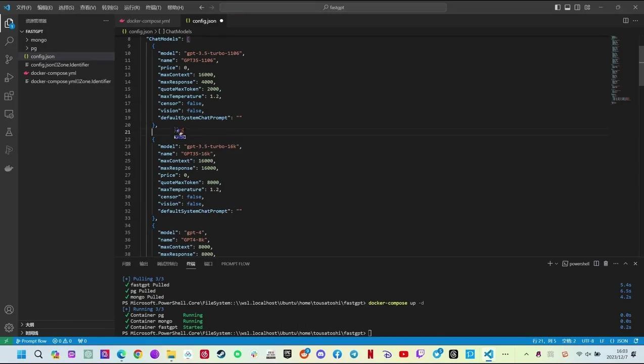
Task: Click the fastgpt command center search box
Action: pos(333,8)
